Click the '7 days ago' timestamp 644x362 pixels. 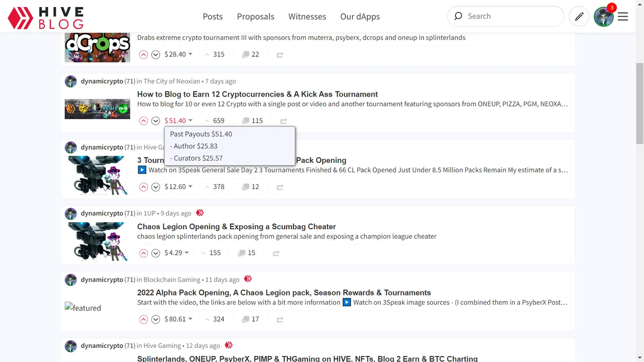point(220,81)
